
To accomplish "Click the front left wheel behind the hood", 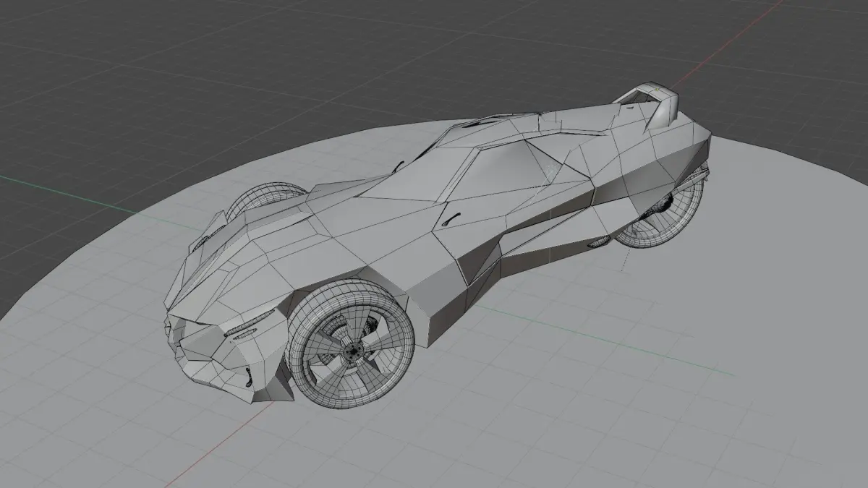I will [x=266, y=199].
